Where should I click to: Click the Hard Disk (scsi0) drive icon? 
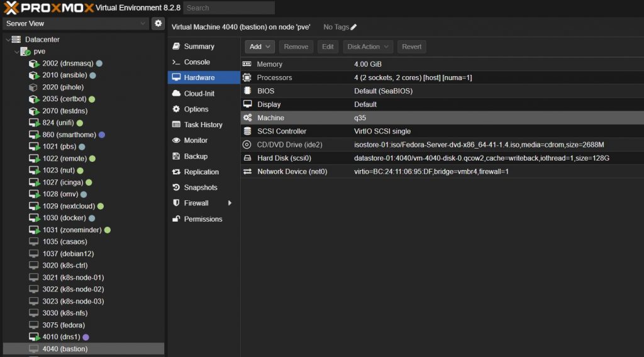(x=247, y=158)
